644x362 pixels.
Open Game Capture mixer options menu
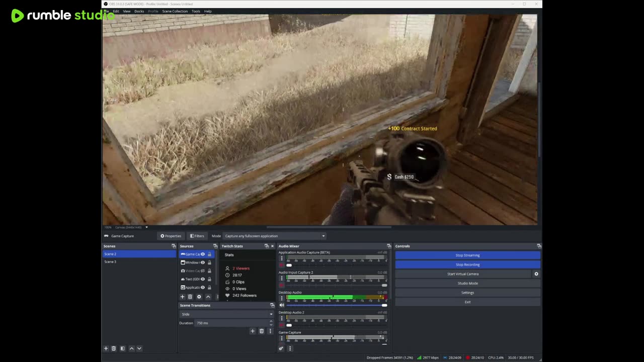tap(282, 338)
